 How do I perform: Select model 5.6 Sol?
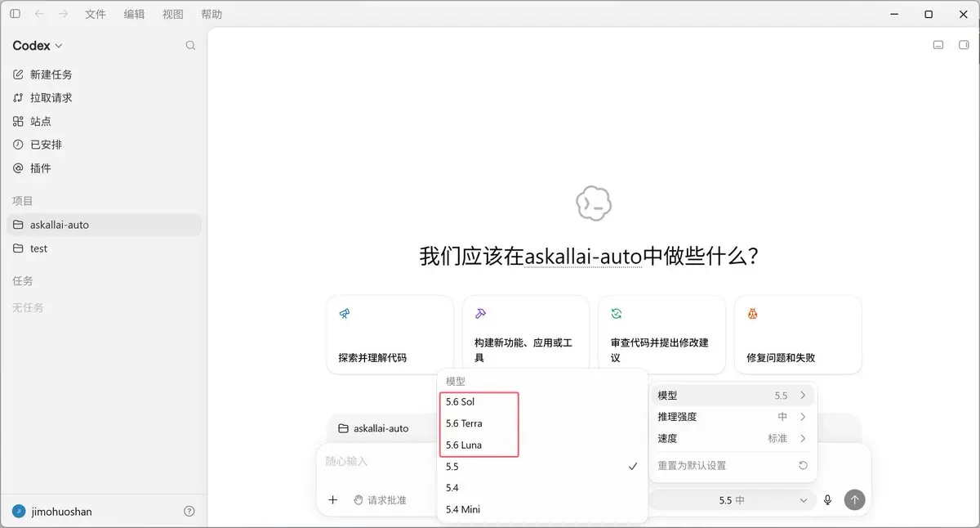pyautogui.click(x=542, y=402)
